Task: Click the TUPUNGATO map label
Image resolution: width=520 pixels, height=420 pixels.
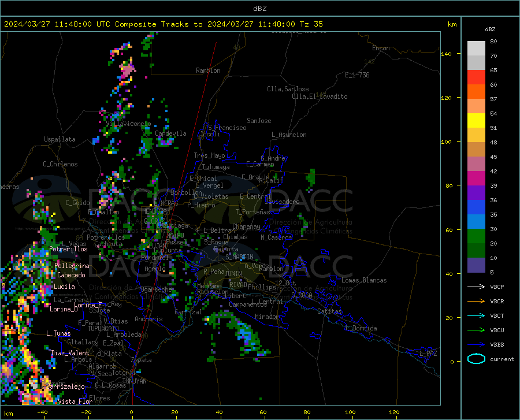Action: coord(103,329)
